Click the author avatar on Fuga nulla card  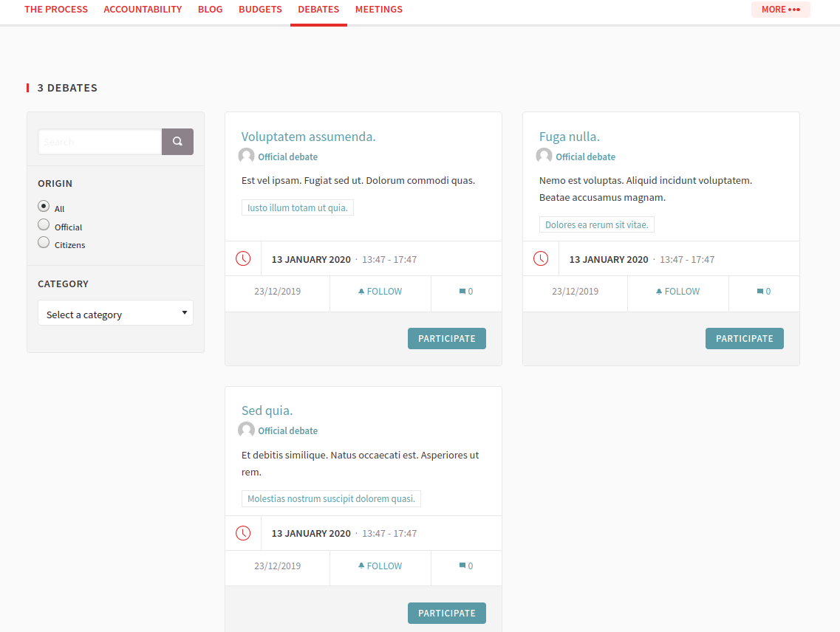544,157
